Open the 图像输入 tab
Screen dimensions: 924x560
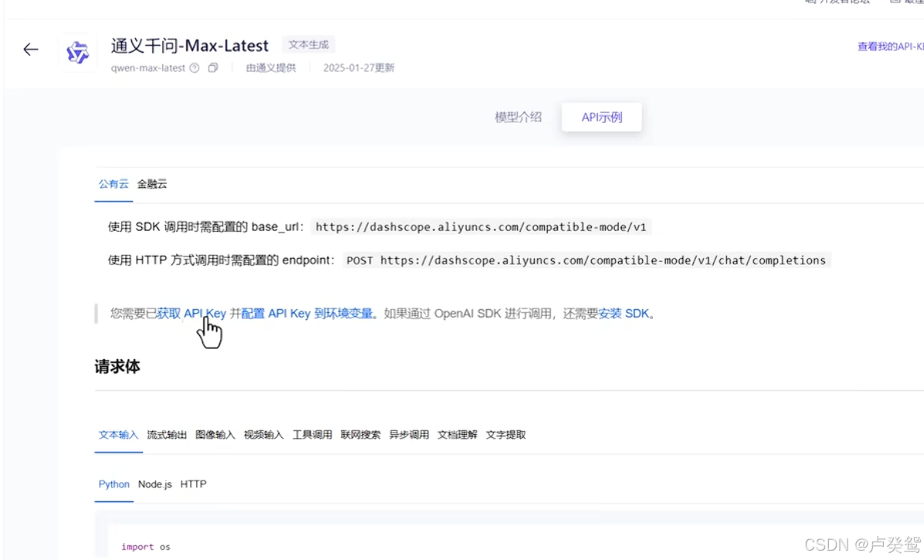point(215,435)
